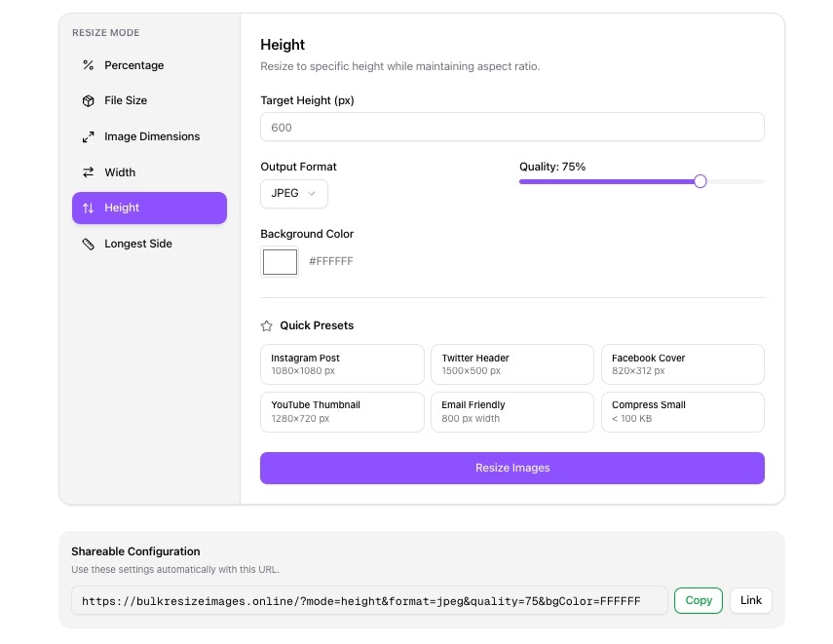This screenshot has height=644, width=833.
Task: Click the Longest Side ruler icon
Action: 88,245
